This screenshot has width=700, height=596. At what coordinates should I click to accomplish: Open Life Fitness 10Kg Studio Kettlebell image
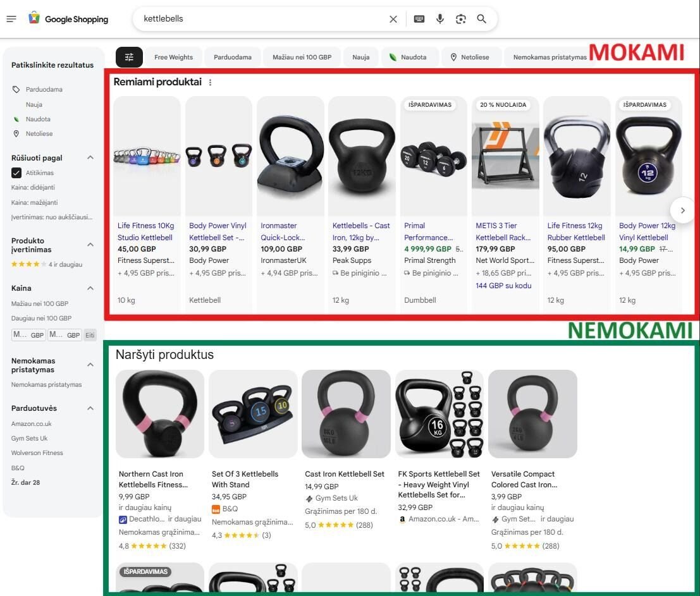pos(147,156)
